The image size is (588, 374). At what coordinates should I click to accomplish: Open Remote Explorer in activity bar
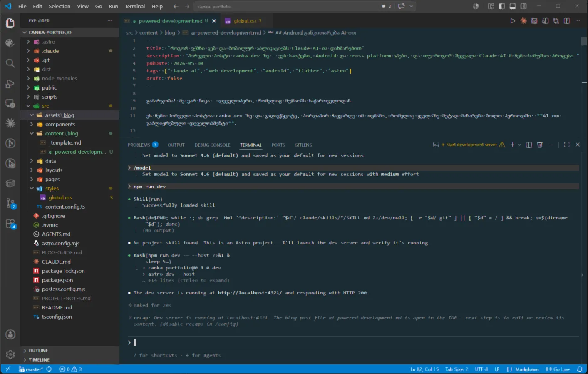[10, 104]
